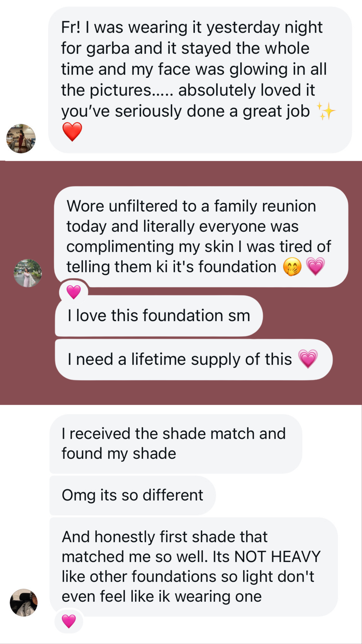Select the "Wore unfiltered to a family reunion" message

[200, 236]
